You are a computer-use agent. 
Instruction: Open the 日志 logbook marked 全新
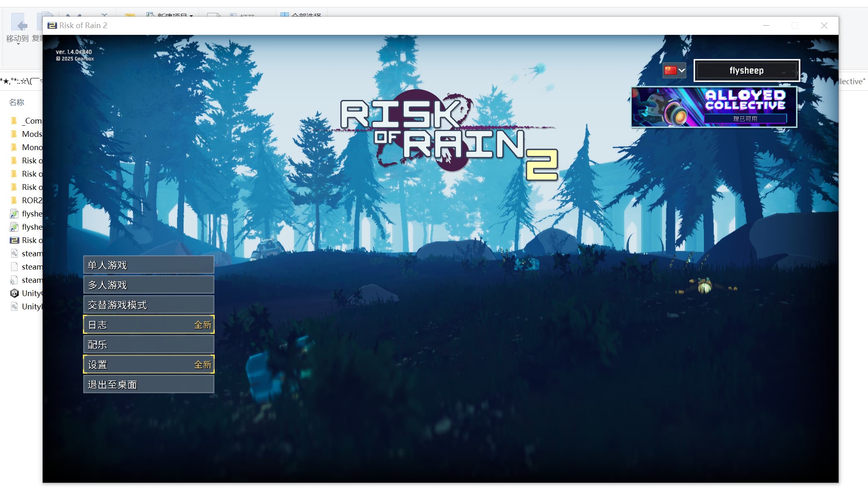(x=148, y=325)
